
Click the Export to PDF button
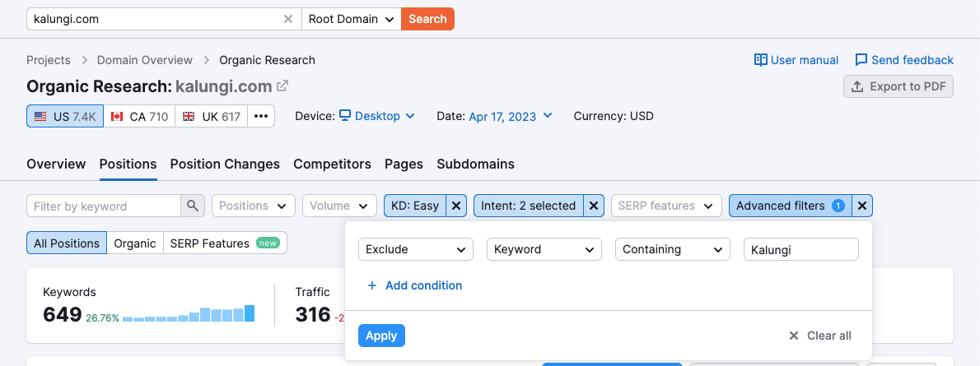pos(898,86)
